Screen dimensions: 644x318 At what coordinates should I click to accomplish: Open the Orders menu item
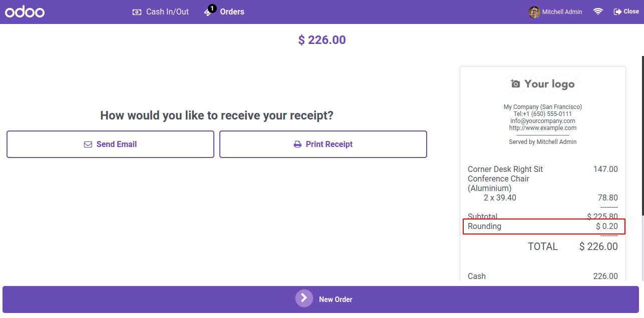pyautogui.click(x=224, y=11)
